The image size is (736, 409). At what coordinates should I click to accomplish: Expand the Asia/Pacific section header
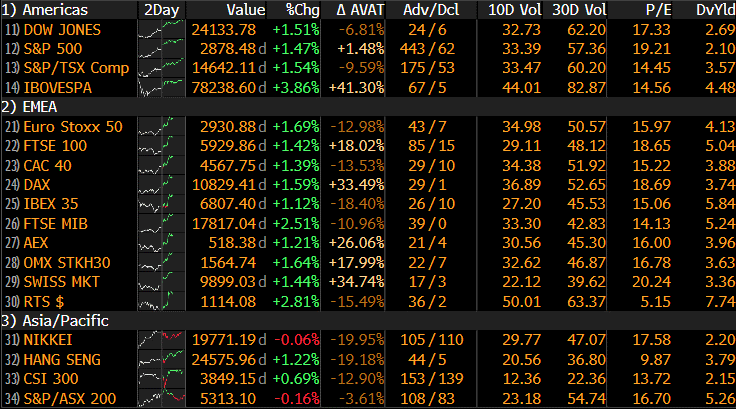click(55, 321)
